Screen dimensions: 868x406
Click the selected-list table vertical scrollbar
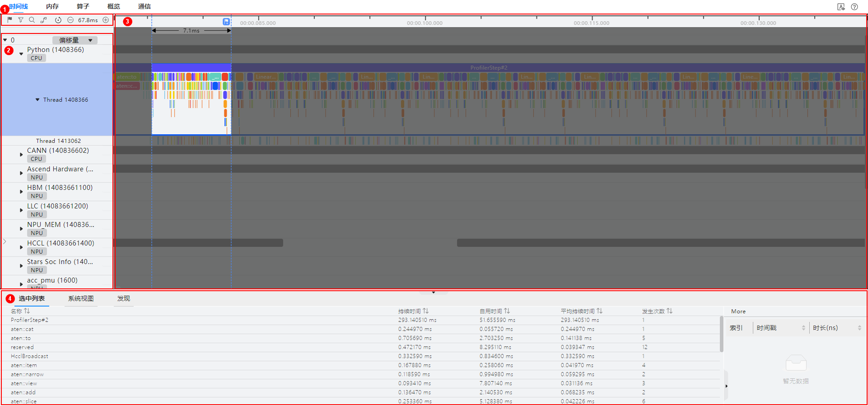tap(721, 335)
